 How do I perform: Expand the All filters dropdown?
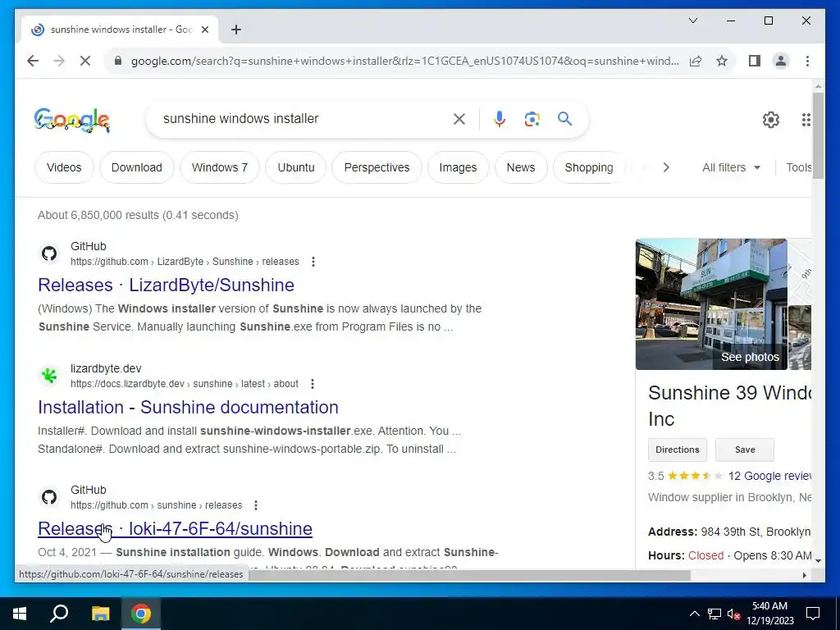click(731, 167)
